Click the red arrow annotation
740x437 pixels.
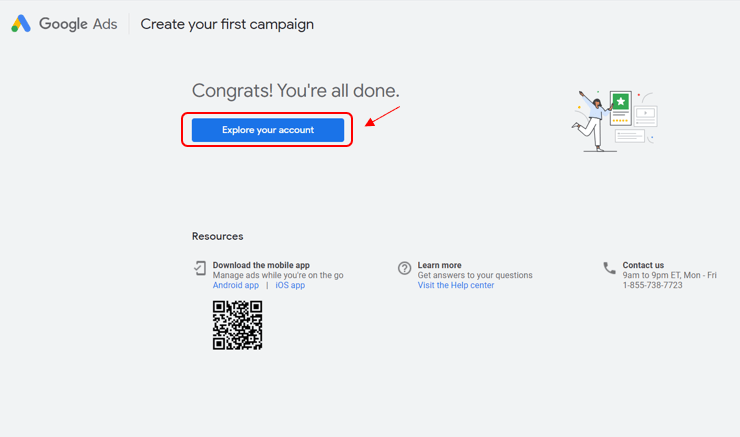(x=381, y=117)
